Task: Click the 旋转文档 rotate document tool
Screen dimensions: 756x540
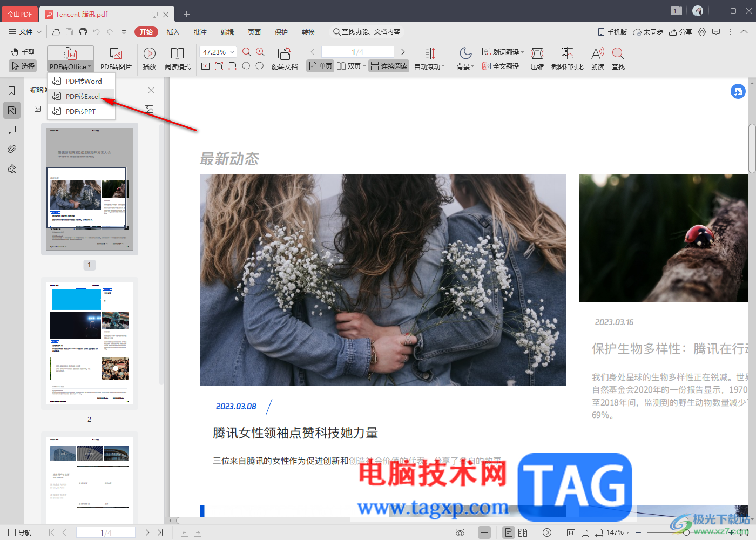Action: tap(284, 59)
